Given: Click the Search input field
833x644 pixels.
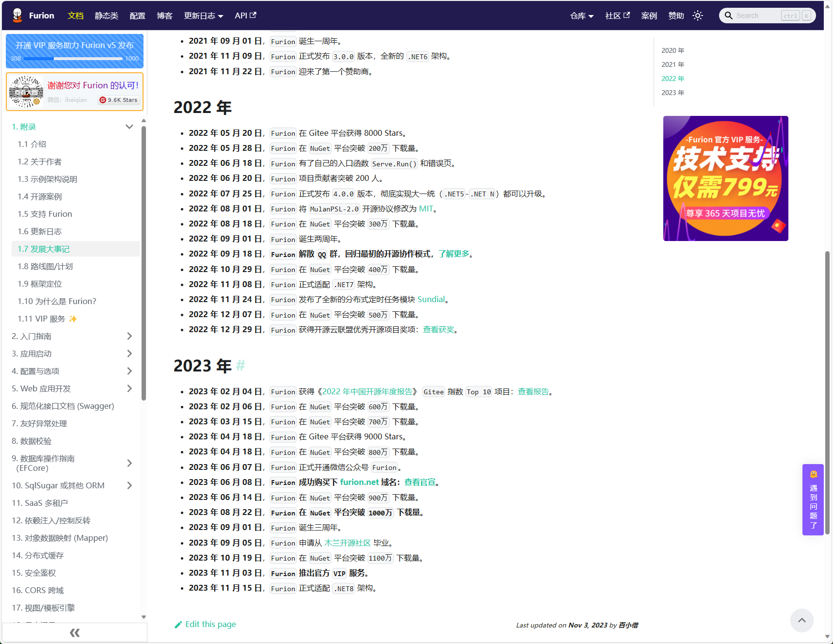Looking at the screenshot, I should (x=767, y=16).
